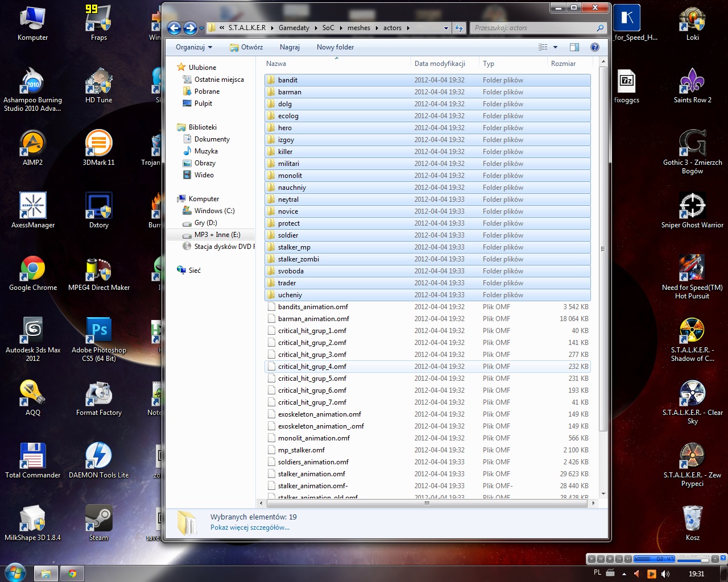
Task: Open the view options dropdown arrow
Action: click(x=556, y=47)
